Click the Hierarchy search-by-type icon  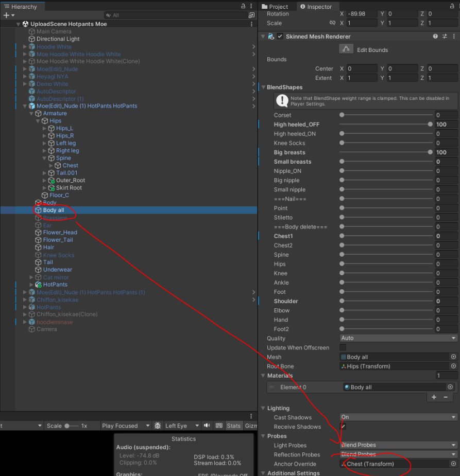click(251, 15)
